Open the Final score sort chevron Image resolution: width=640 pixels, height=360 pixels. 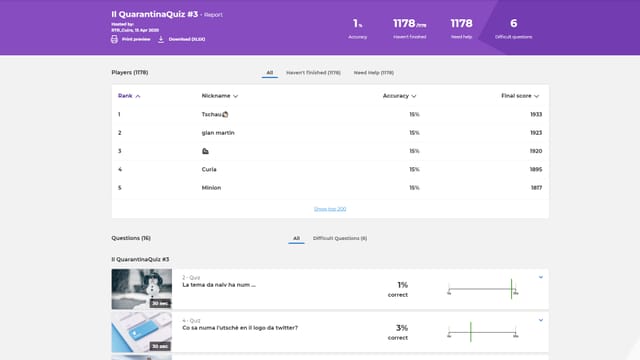tap(536, 96)
